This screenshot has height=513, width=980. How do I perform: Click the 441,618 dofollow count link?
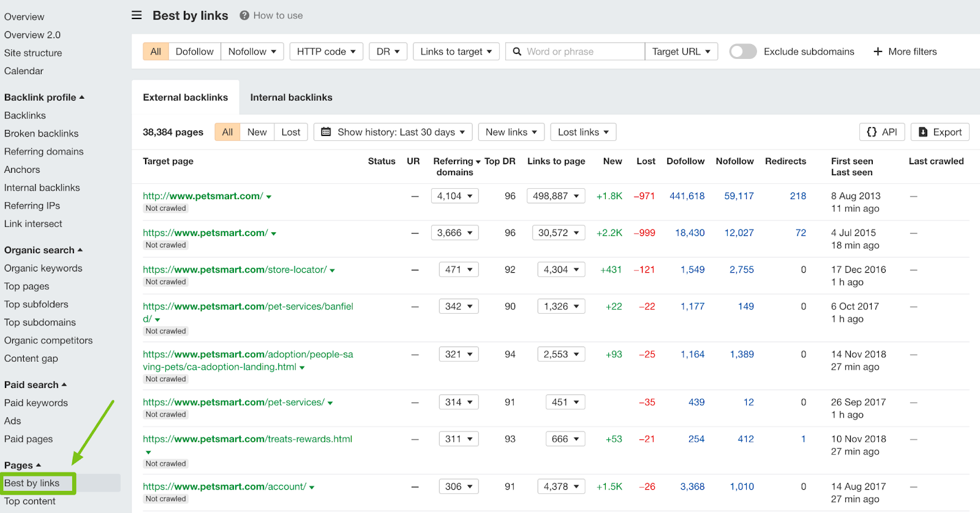click(x=687, y=196)
